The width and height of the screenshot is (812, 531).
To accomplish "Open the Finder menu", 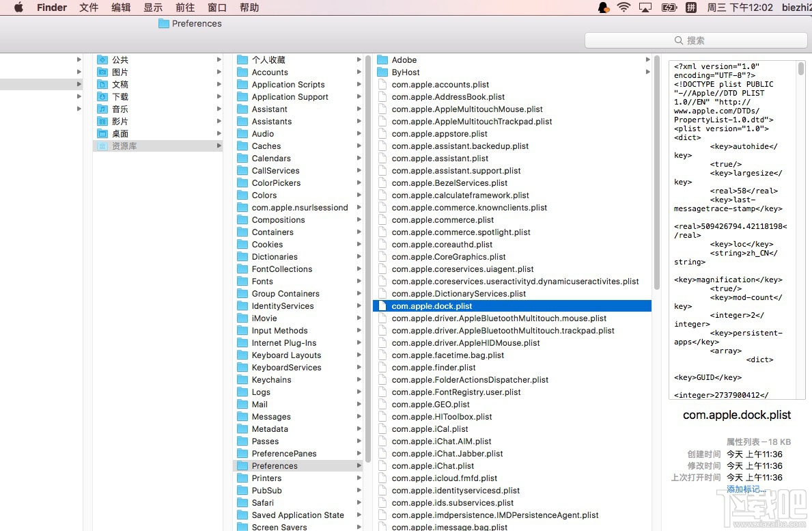I will click(52, 8).
